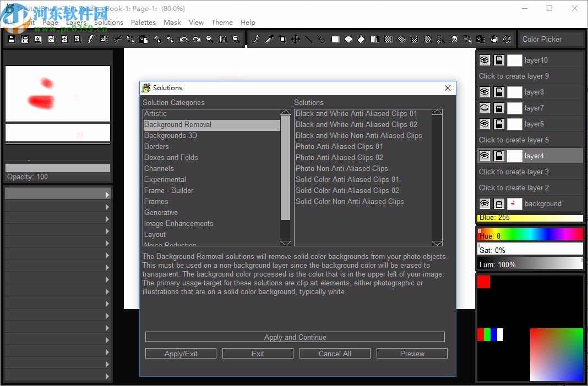This screenshot has height=386, width=588.
Task: Select Photo Anti Aliased Clips 01 solution
Action: point(339,147)
